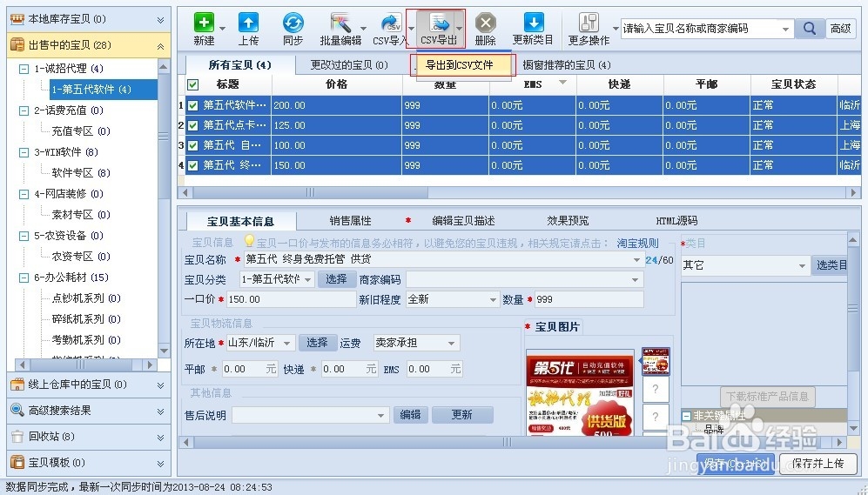Select 点钞机系列 (0) tree item
The height and width of the screenshot is (495, 868).
click(x=86, y=298)
